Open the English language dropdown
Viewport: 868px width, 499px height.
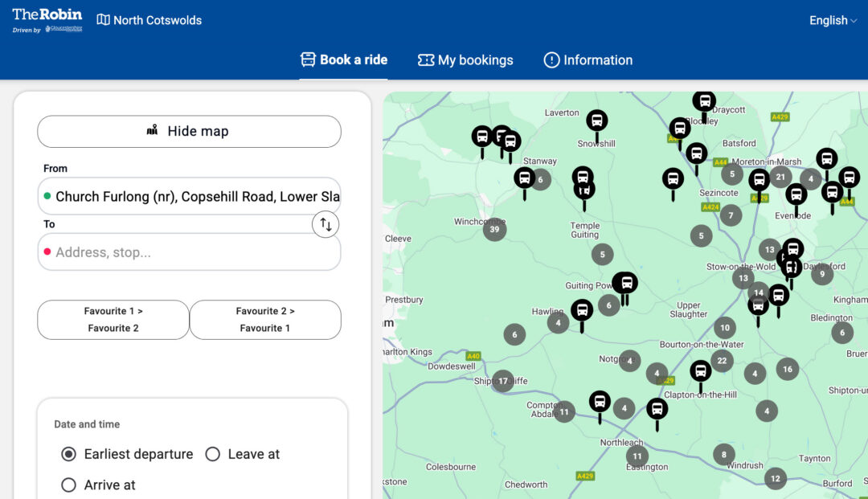pos(833,20)
